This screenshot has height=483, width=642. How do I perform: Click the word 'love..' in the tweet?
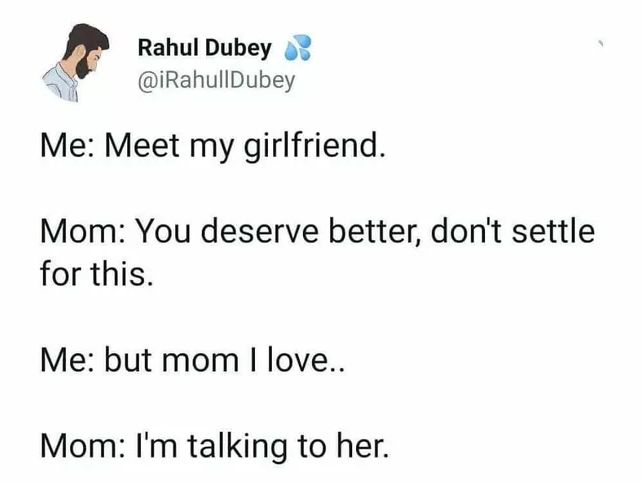[306, 360]
